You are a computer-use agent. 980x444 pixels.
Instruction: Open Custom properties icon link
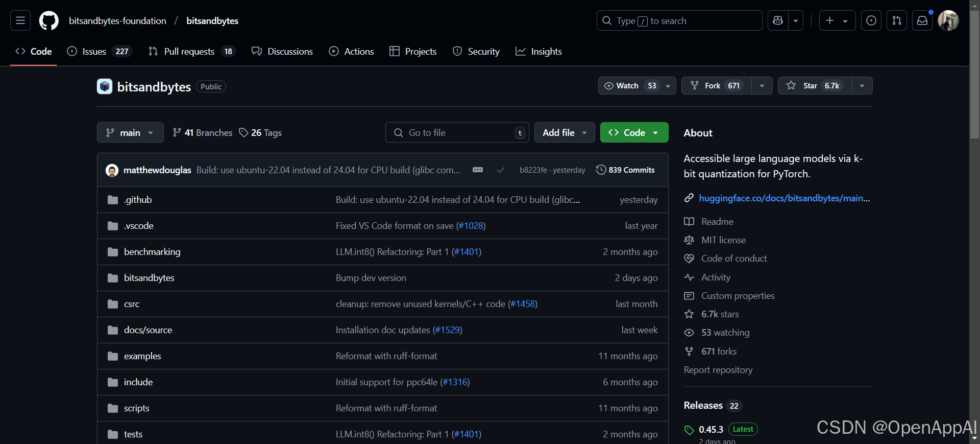coord(689,296)
